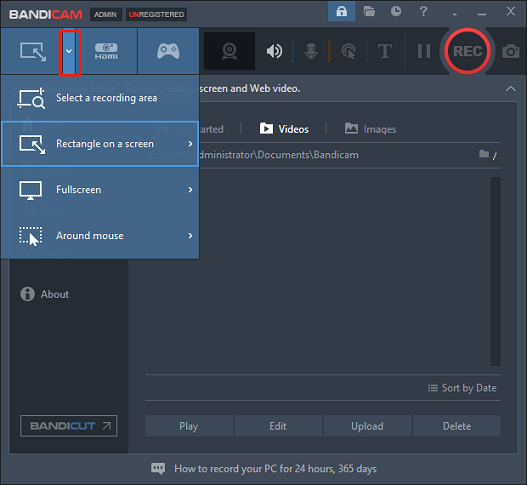Minimize the Bandicam window

(482, 14)
